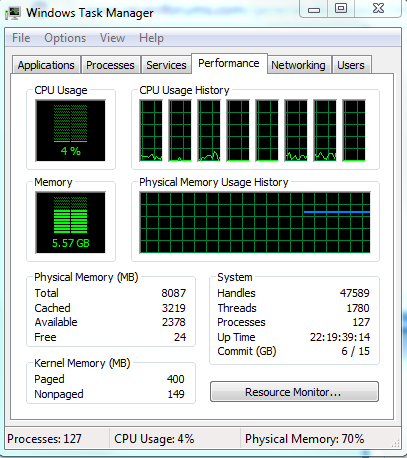
Task: Click the System panel Processes value 127
Action: click(361, 322)
